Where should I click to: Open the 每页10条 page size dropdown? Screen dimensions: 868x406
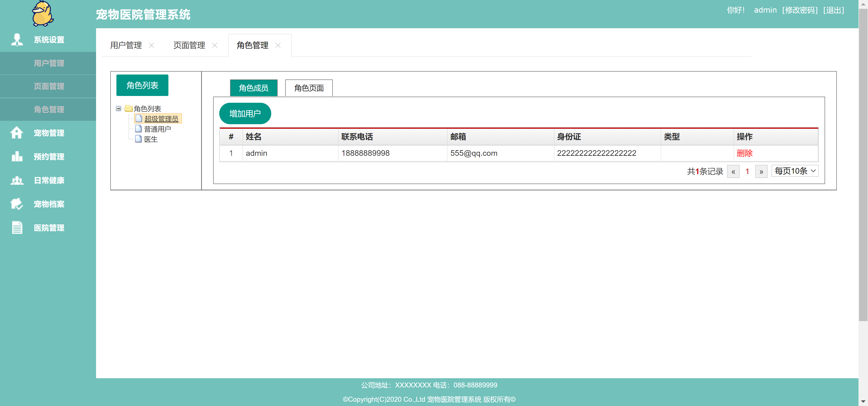tap(795, 171)
